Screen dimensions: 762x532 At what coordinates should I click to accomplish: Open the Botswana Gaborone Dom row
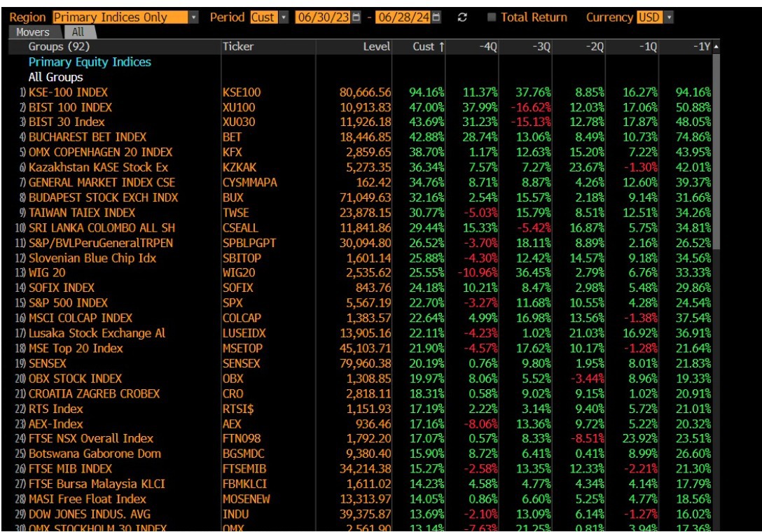point(360,454)
